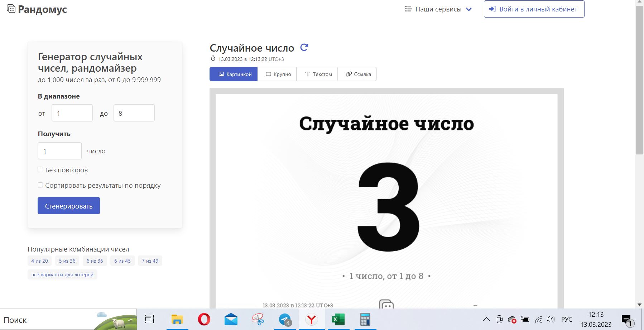Open File Explorer from the taskbar

pyautogui.click(x=177, y=319)
